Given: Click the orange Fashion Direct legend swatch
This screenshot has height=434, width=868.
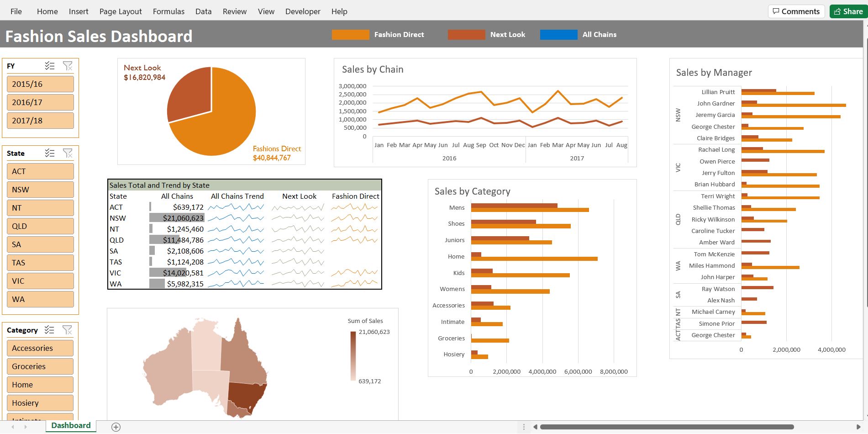Looking at the screenshot, I should tap(350, 35).
